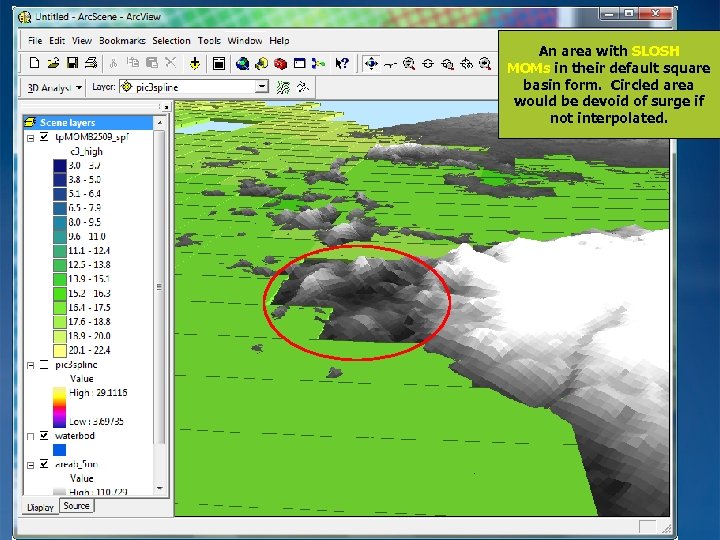
Task: Select the Zoom In/Out tool
Action: coord(409,64)
